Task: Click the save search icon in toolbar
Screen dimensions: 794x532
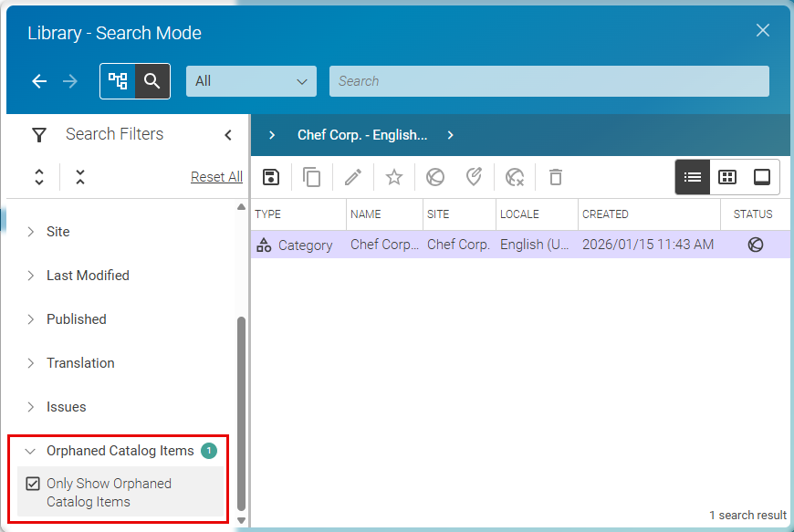Action: [x=271, y=177]
